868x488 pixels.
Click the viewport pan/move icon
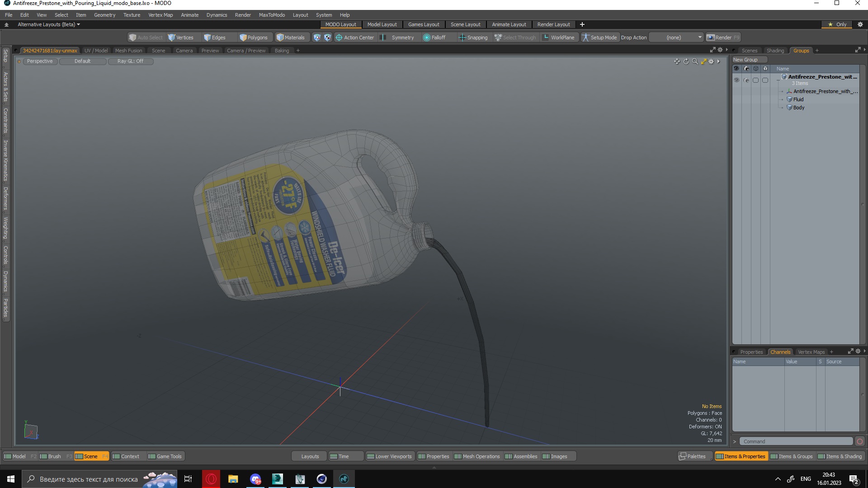pyautogui.click(x=677, y=61)
